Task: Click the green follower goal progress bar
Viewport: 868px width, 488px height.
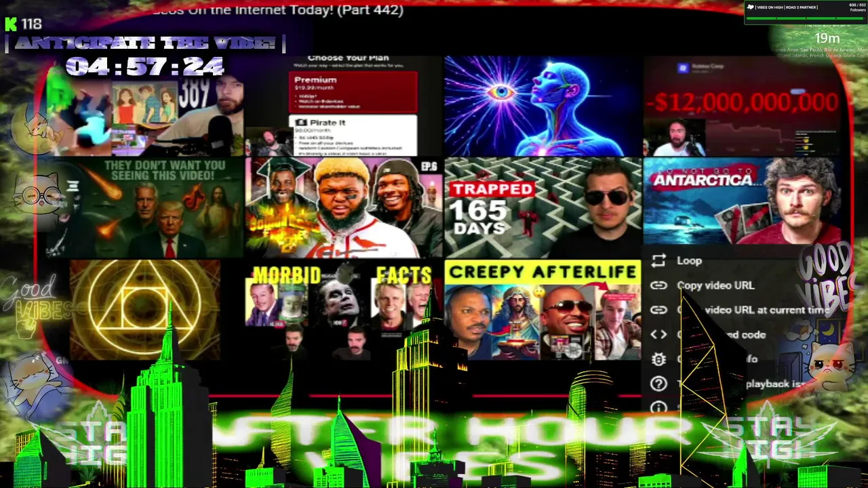Action: tap(806, 18)
